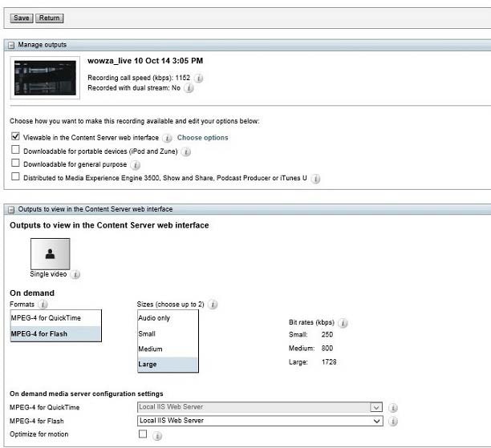Image resolution: width=491 pixels, height=448 pixels.
Task: Click the Return button
Action: tap(50, 18)
